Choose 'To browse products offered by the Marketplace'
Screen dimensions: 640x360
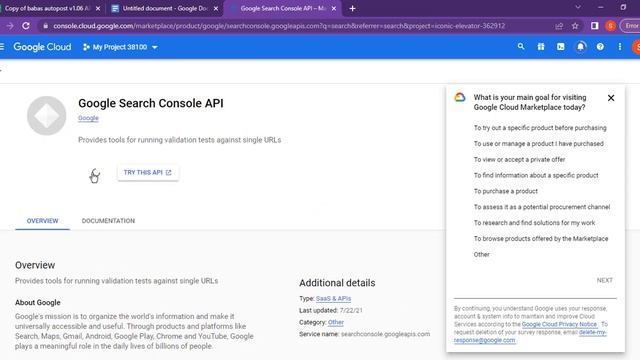[x=541, y=238]
